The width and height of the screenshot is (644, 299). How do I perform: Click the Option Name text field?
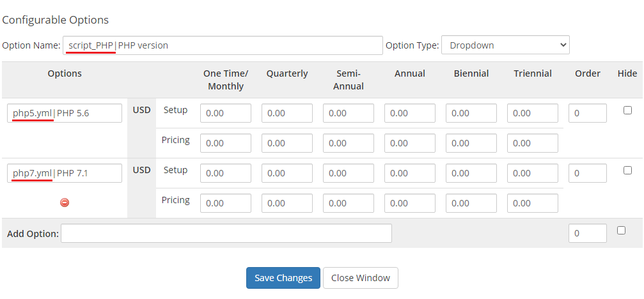pos(223,45)
